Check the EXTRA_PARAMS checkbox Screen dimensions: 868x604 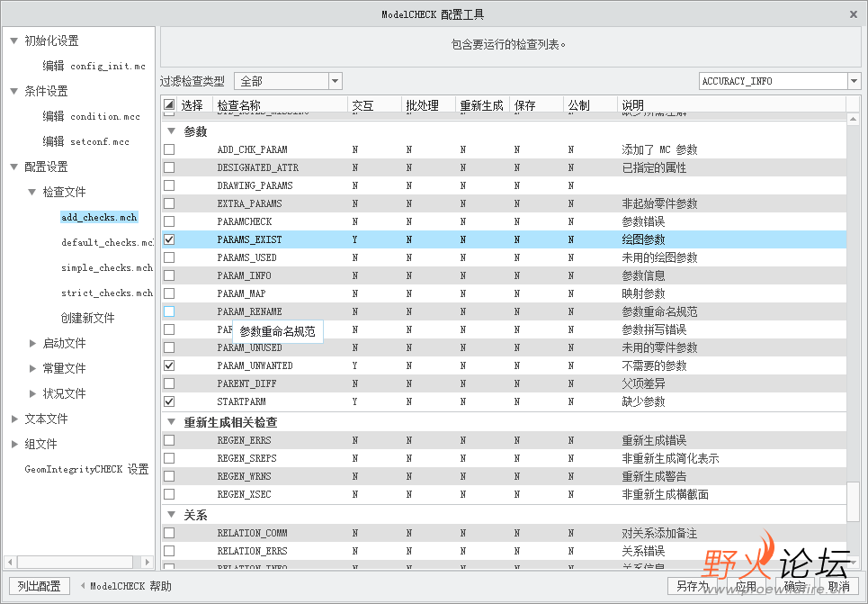[x=169, y=203]
